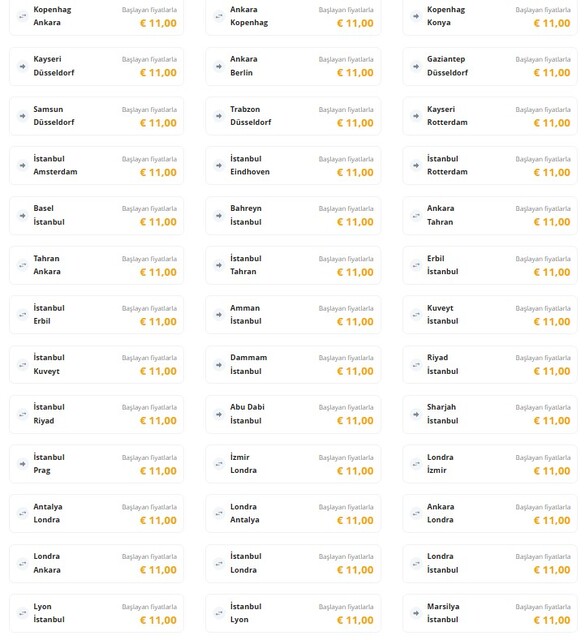The image size is (585, 640).
Task: Click the swap icon on Lyon–İstanbul card
Action: pos(22,613)
